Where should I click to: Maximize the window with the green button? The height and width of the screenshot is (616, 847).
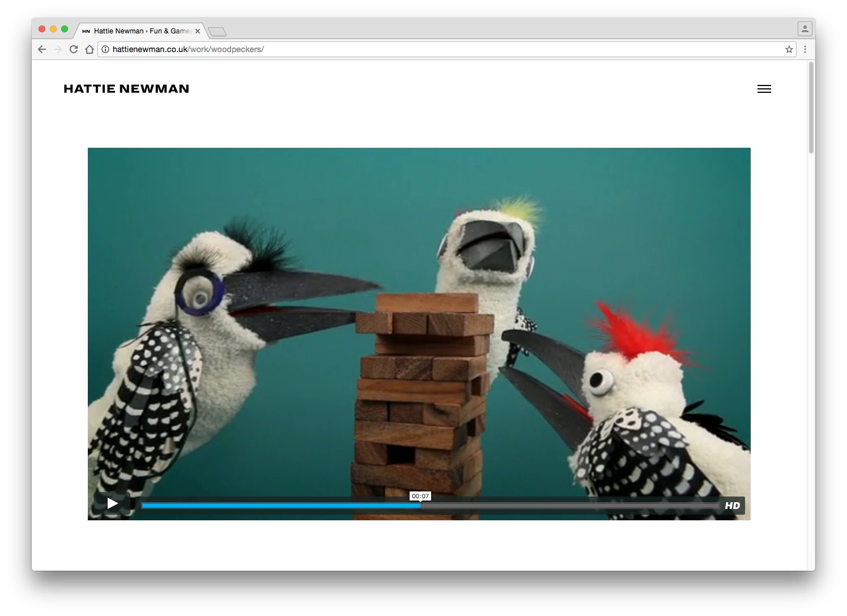(65, 29)
